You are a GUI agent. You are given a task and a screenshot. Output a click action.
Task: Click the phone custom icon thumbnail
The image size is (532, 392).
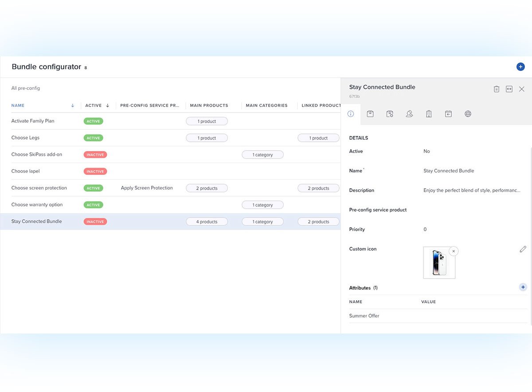(439, 262)
